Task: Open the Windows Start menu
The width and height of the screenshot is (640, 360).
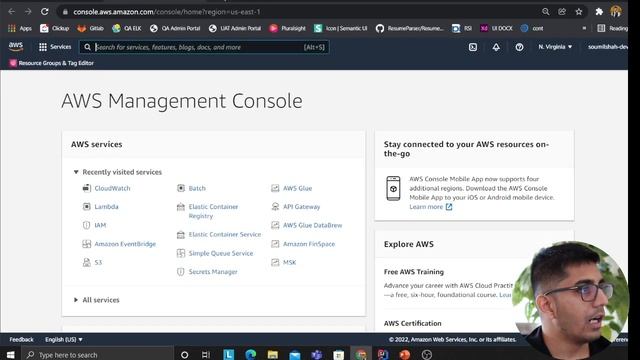Action: (x=11, y=354)
